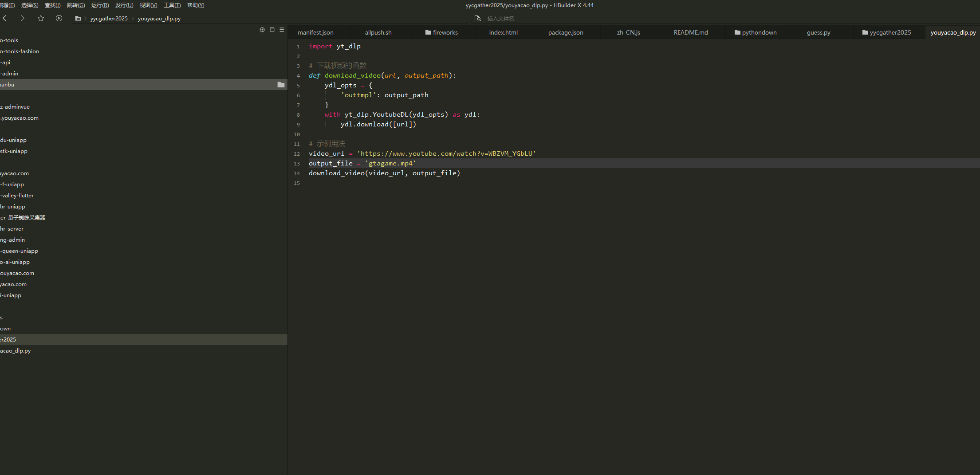
Task: Click line number 14 in the gutter
Action: [x=297, y=173]
